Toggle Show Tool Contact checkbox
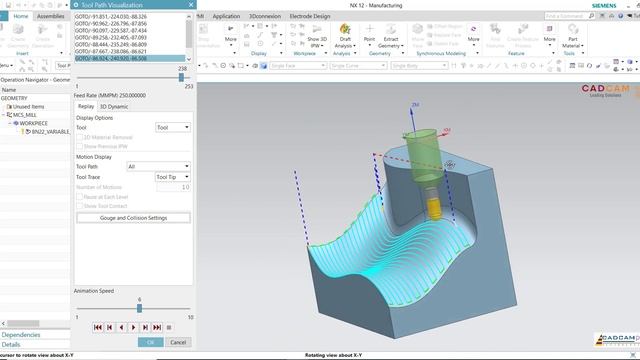The height and width of the screenshot is (360, 640). 80,206
